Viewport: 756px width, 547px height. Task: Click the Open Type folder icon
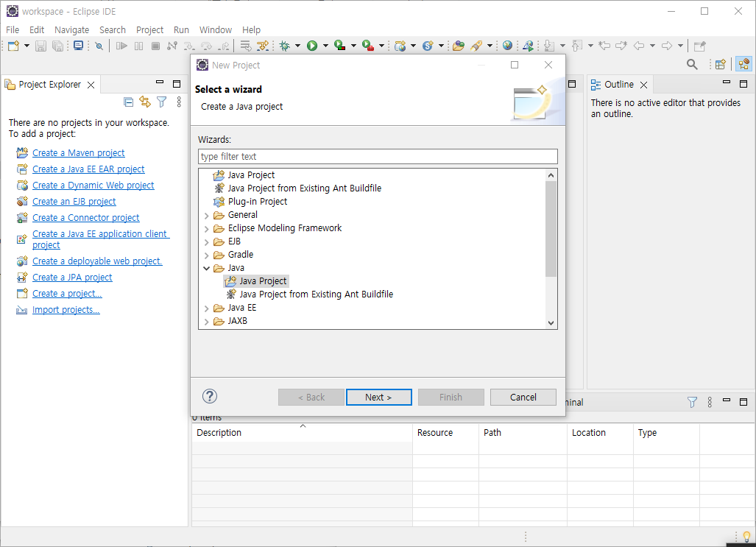click(459, 46)
